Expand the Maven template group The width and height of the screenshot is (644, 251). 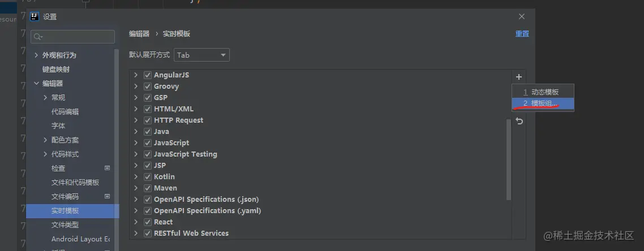tap(136, 188)
